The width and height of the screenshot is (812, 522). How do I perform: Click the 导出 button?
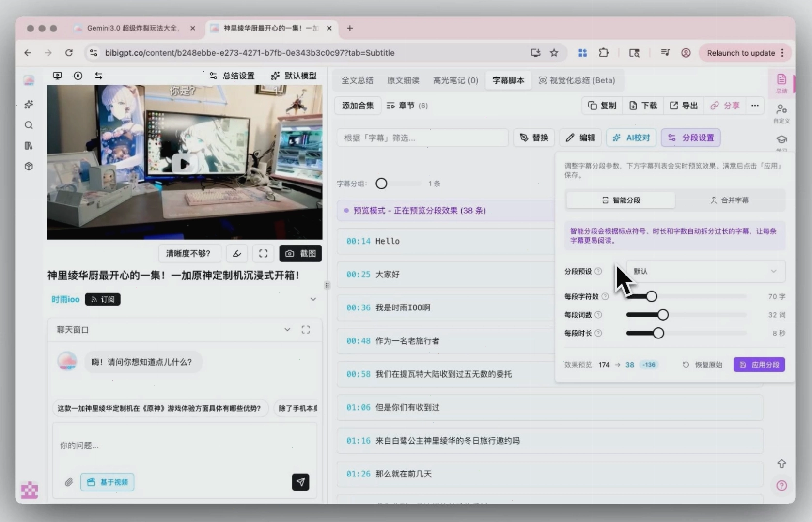(684, 106)
